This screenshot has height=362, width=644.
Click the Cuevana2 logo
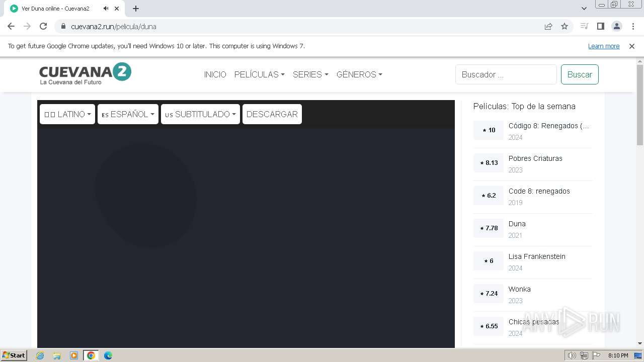pyautogui.click(x=85, y=74)
